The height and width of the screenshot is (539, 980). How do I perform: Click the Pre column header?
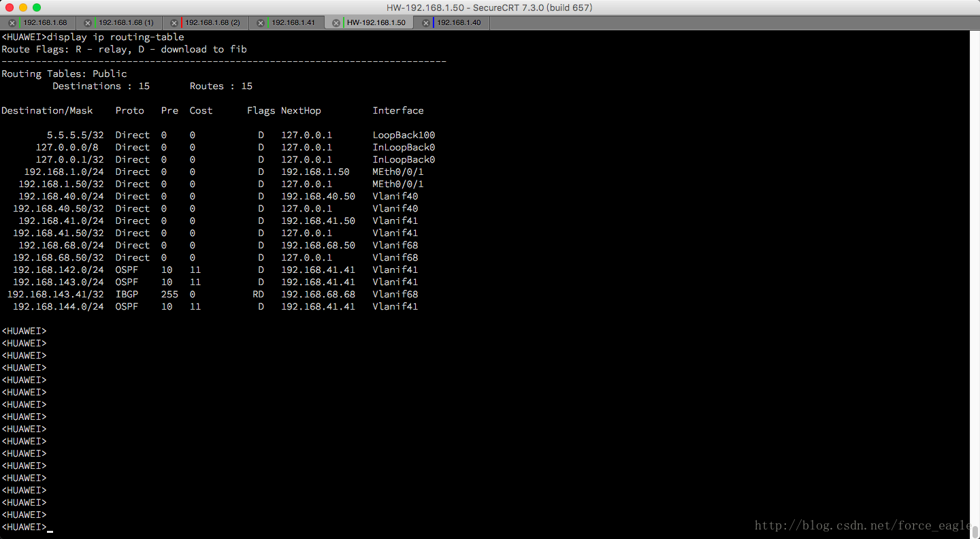[169, 110]
